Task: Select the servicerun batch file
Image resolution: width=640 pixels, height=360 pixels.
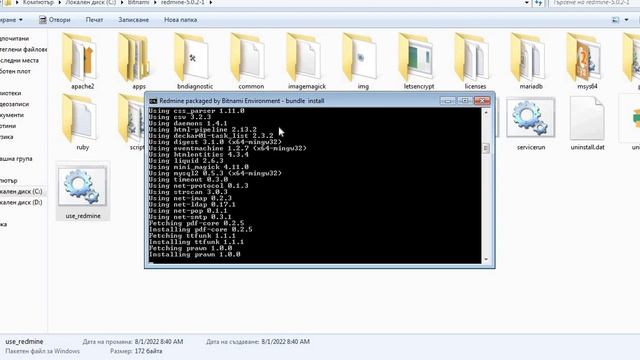Action: (x=531, y=123)
